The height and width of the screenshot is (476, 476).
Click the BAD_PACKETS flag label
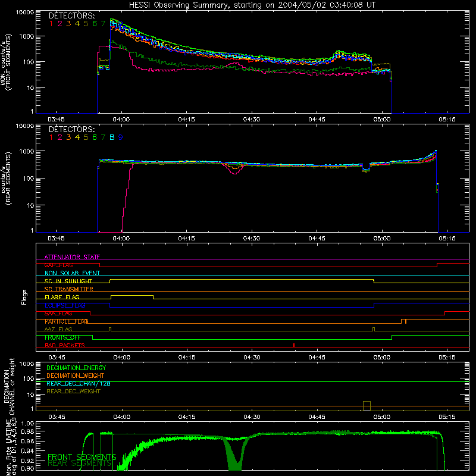tap(65, 346)
